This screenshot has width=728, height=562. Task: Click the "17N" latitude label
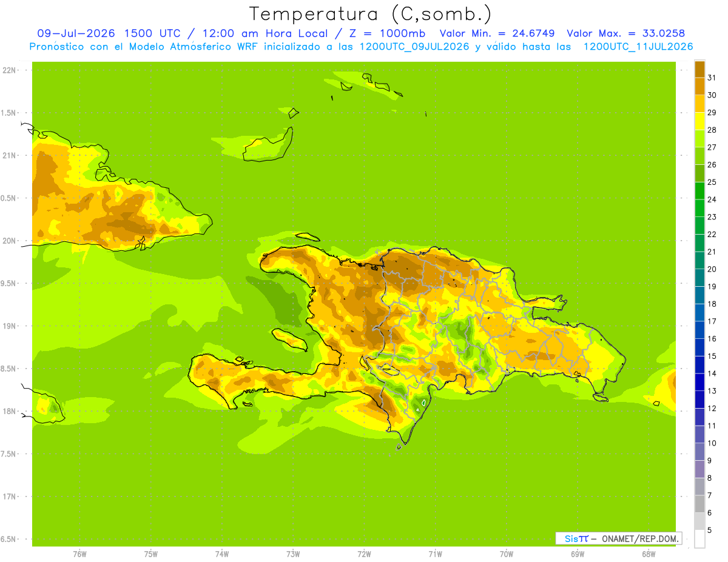[9, 497]
